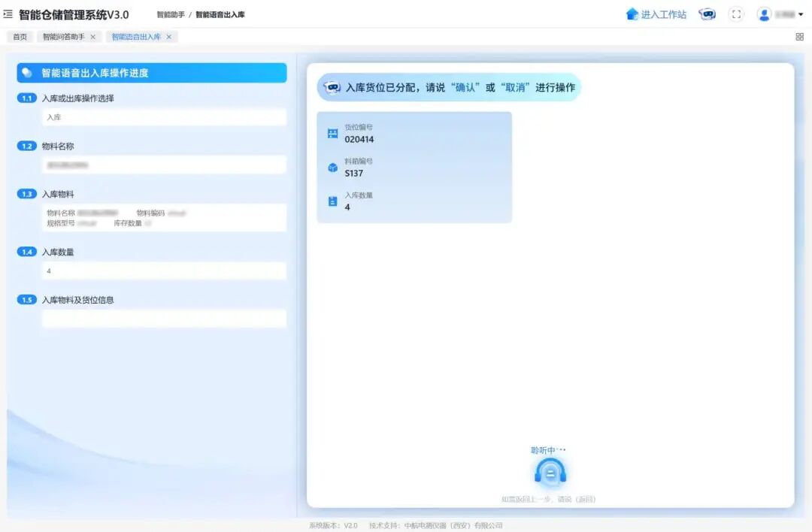Click step badge 1.2
This screenshot has height=532, width=812.
tap(26, 146)
